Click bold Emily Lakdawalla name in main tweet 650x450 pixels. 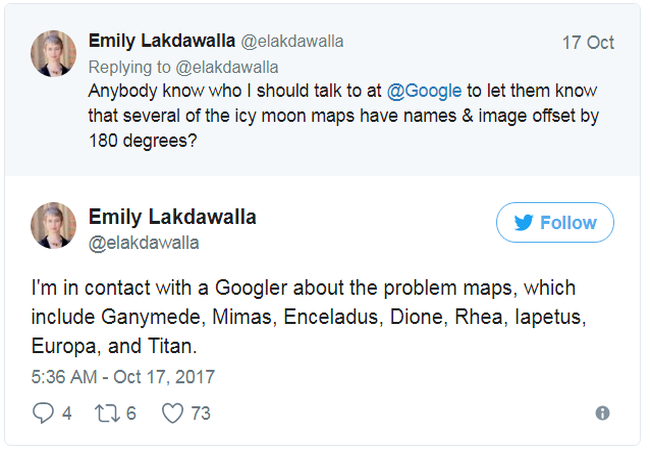pyautogui.click(x=172, y=217)
